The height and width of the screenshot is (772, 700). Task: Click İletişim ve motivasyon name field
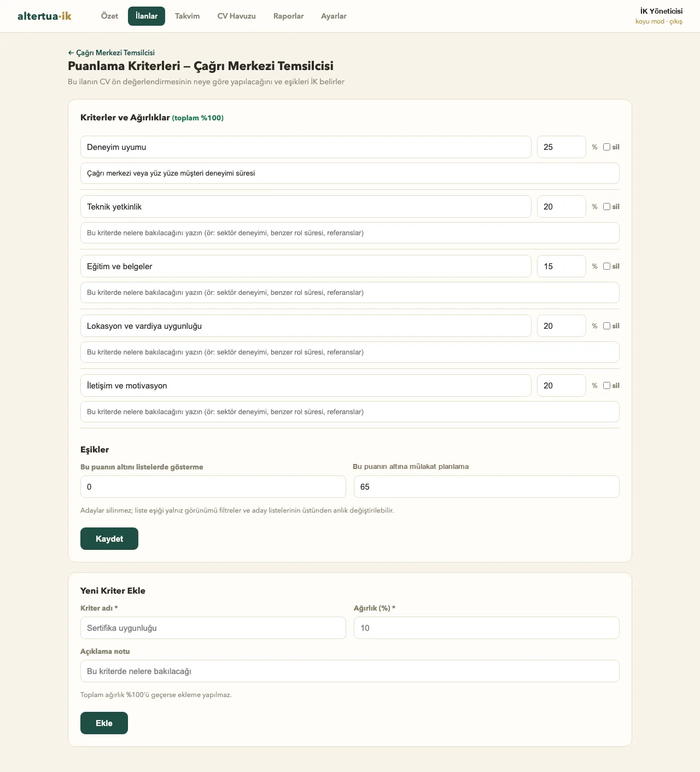306,385
